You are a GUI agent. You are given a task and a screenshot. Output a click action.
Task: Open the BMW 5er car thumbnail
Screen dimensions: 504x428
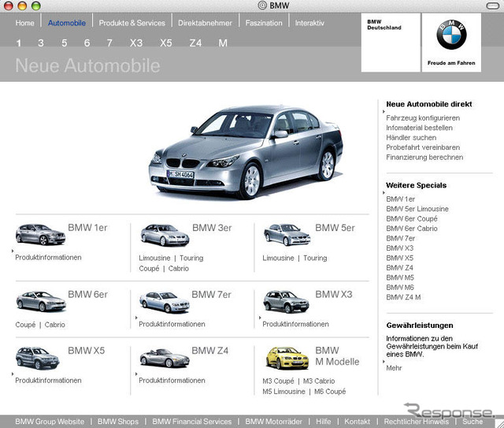287,235
